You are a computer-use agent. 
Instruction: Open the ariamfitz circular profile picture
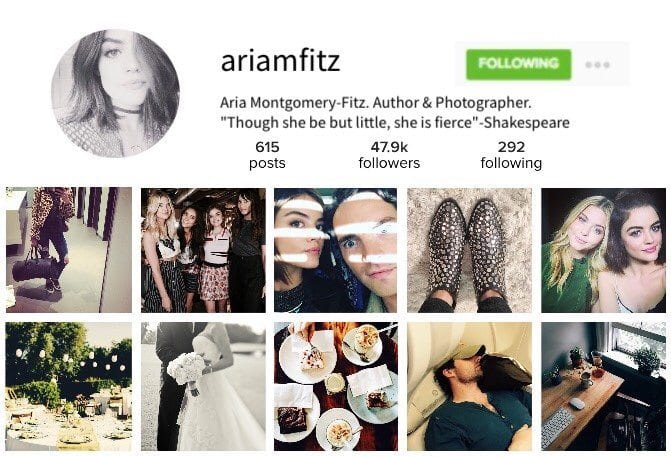coord(116,93)
